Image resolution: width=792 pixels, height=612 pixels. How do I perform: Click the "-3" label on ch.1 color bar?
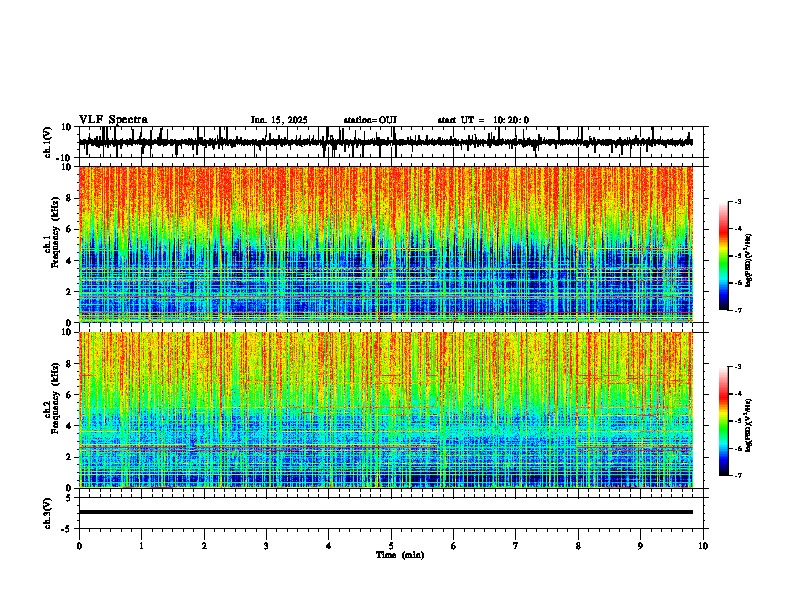pos(737,201)
